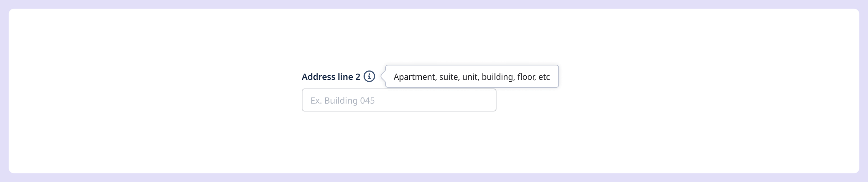Click the lavender page background outside the card
This screenshot has height=182, width=868.
coord(434,4)
